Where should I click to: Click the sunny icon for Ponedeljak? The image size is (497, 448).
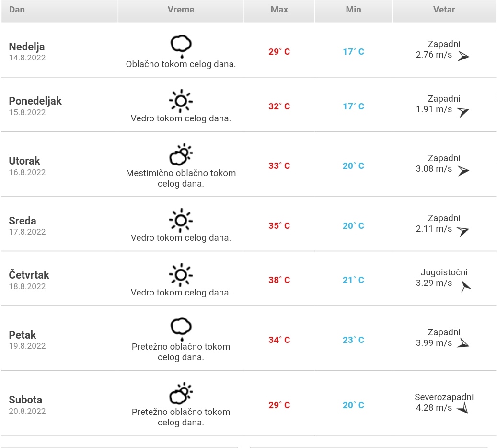point(181,101)
